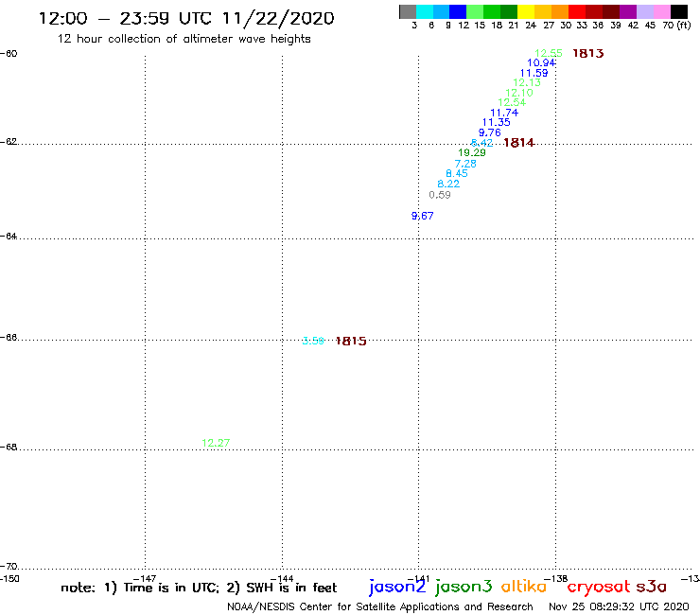Click the 7.28 wave height value
The height and width of the screenshot is (615, 700).
(465, 164)
